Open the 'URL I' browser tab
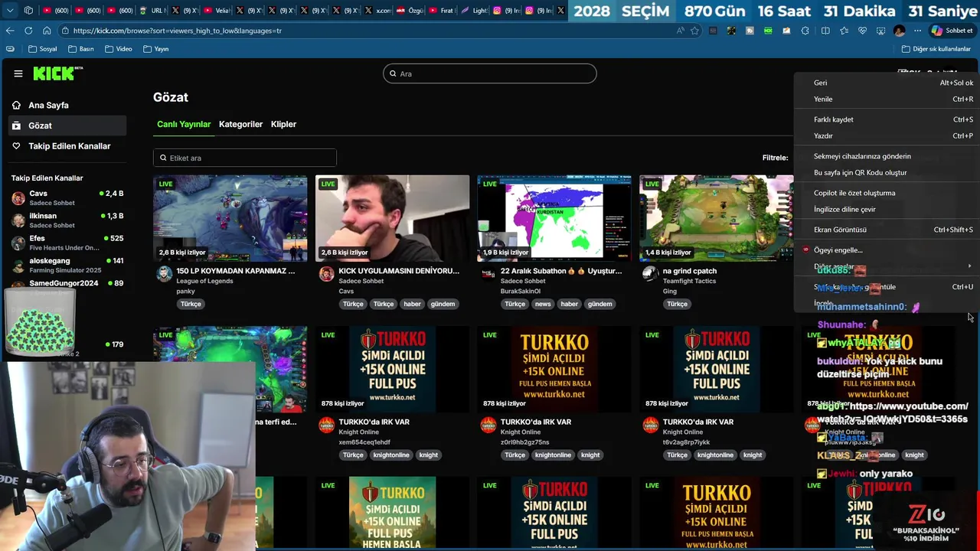Viewport: 980px width, 551px height. point(153,11)
